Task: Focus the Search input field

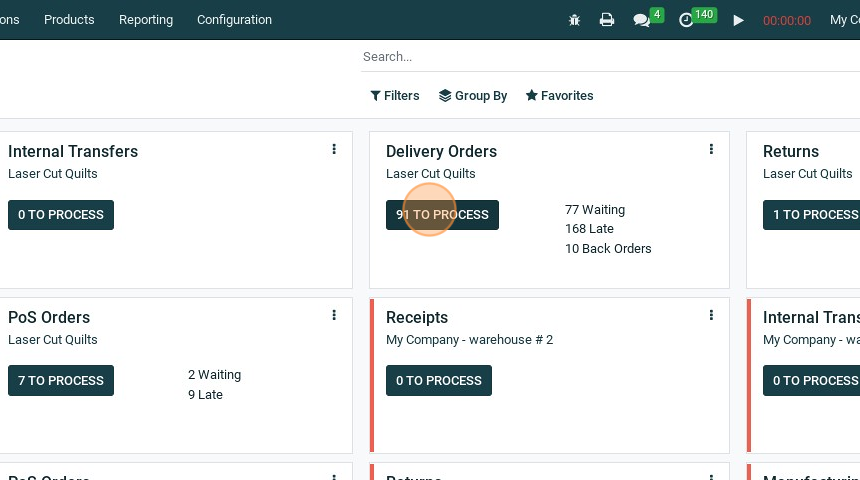Action: tap(600, 57)
